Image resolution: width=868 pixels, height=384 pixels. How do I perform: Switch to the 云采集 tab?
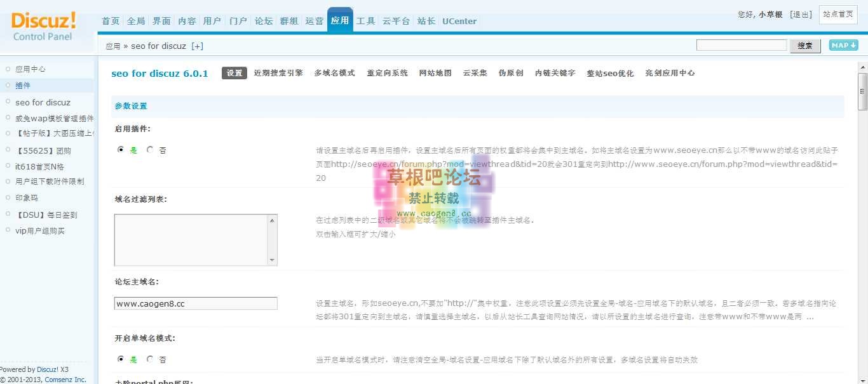point(474,73)
